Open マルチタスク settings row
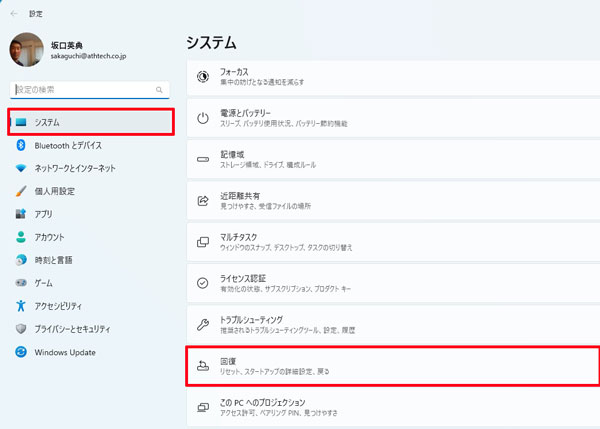600x429 pixels. click(392, 242)
